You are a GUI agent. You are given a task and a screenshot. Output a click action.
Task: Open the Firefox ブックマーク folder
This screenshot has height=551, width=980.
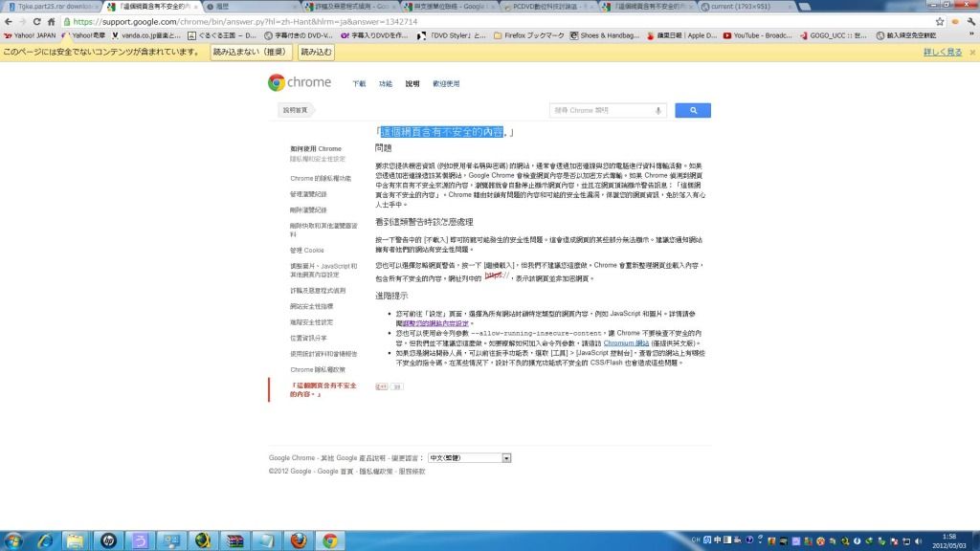[528, 35]
